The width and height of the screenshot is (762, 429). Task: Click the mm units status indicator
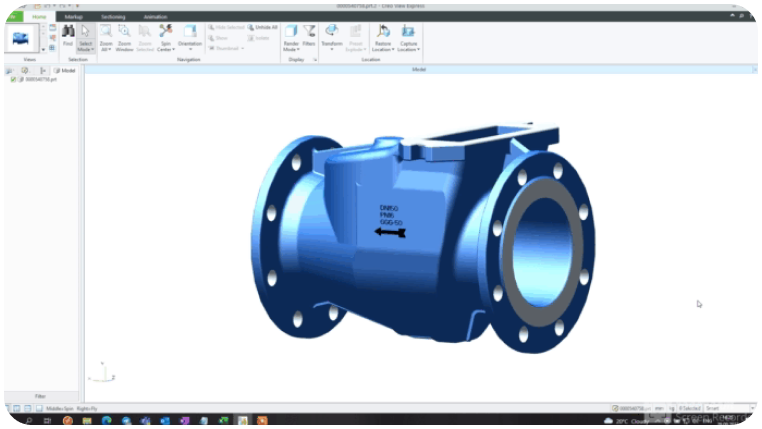click(x=659, y=409)
